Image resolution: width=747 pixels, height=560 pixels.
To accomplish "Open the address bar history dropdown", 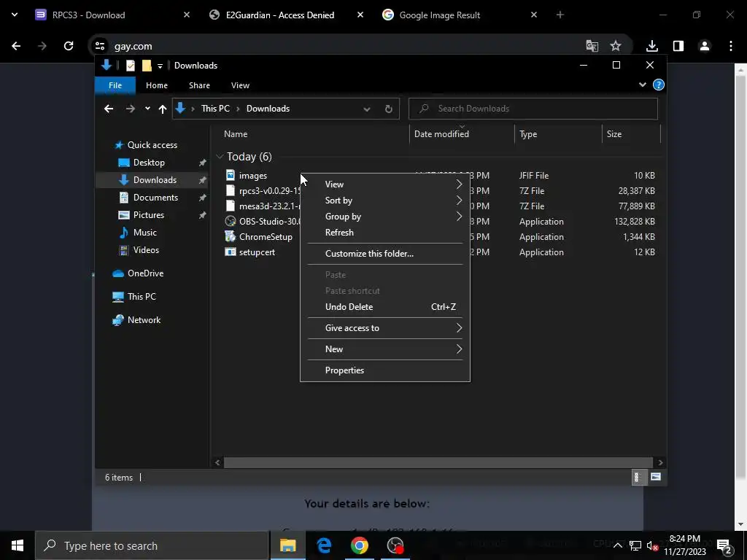I will 366,109.
